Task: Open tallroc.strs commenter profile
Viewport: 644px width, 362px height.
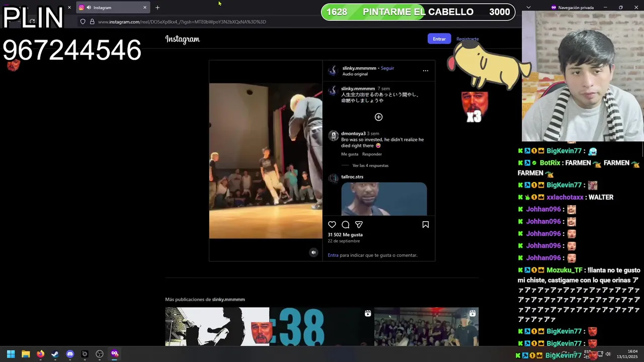Action: pyautogui.click(x=352, y=176)
